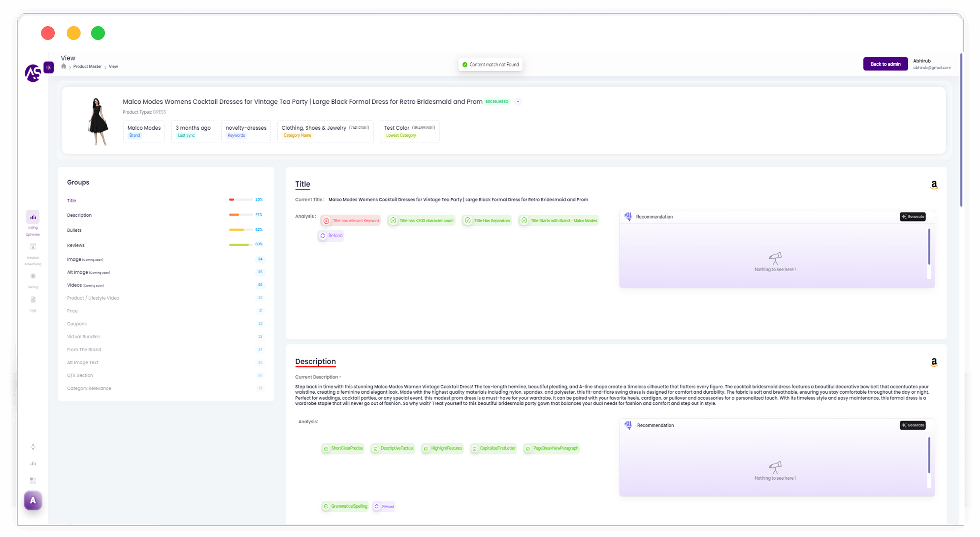Click the View breadcrumb
Screen dimensions: 980x537
[113, 66]
